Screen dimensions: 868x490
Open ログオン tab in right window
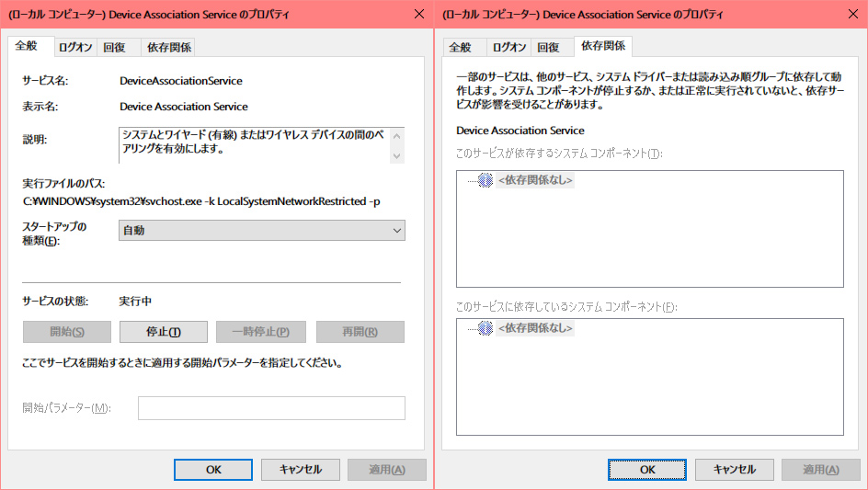509,48
